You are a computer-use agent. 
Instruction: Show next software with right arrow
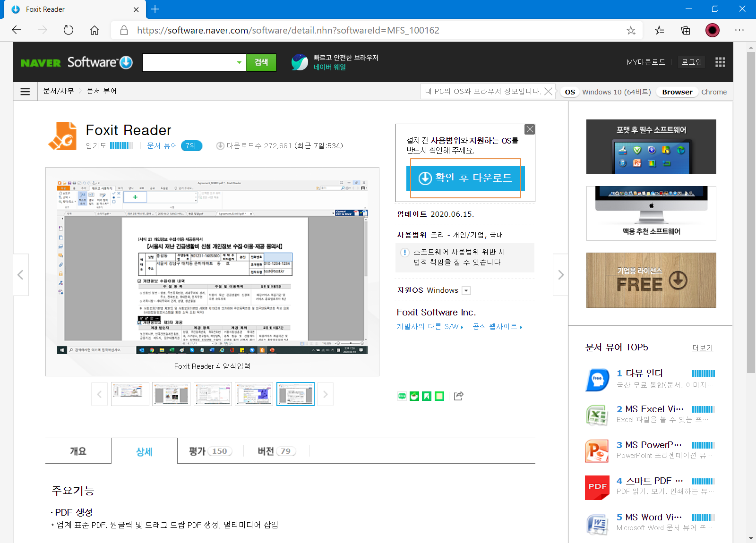click(x=561, y=275)
